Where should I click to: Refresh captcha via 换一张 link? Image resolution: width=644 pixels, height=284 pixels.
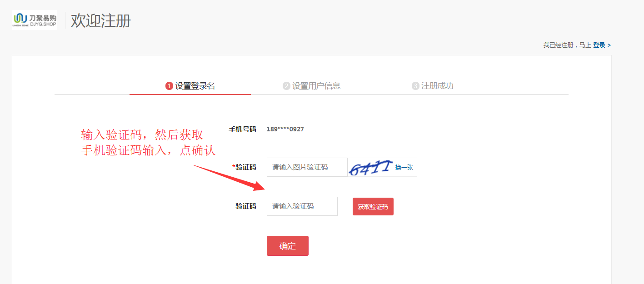click(x=404, y=167)
